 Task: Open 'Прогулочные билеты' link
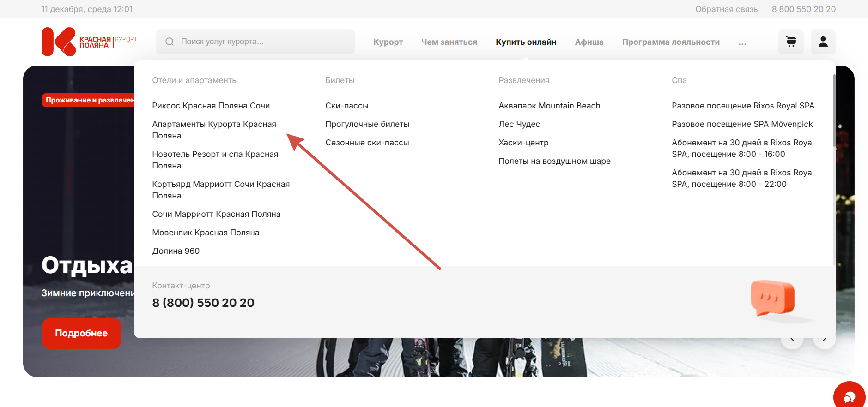367,124
